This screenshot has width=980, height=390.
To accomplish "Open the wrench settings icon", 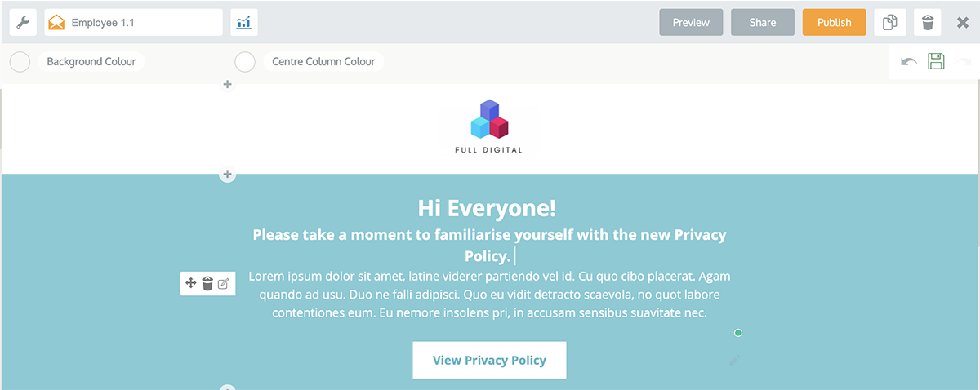I will (23, 23).
